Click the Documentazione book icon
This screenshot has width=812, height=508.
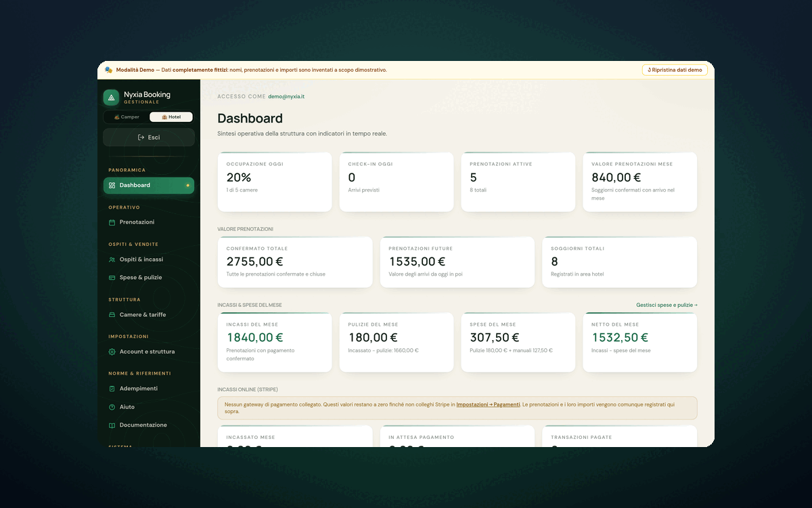click(112, 425)
